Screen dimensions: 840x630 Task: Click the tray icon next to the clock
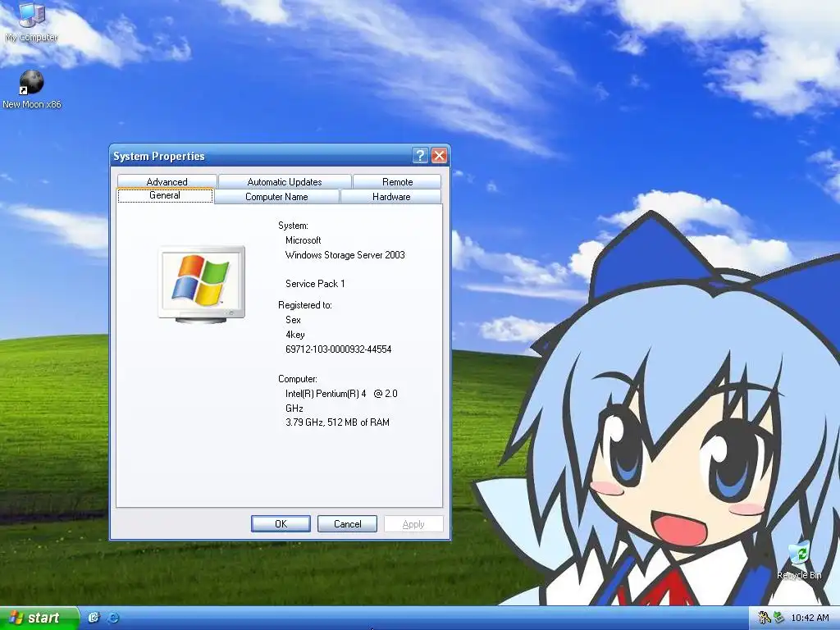(x=778, y=618)
